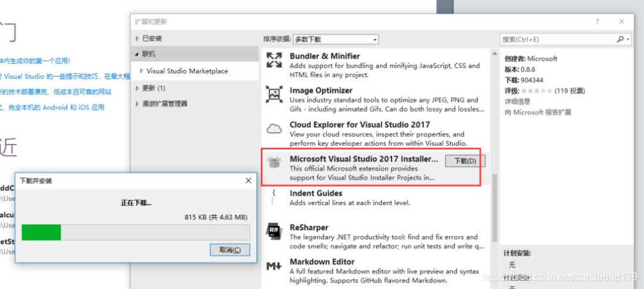Cancel the download with 取消(C)
The height and width of the screenshot is (289, 644).
coord(230,249)
